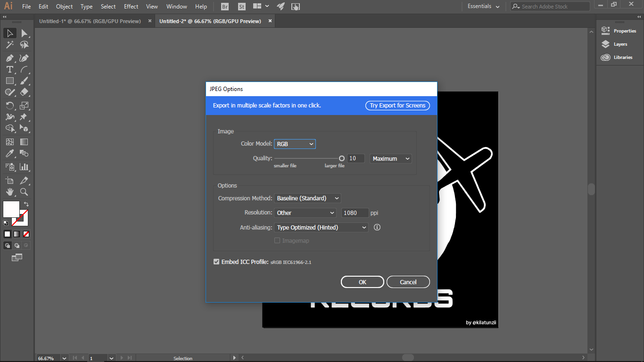Click OK in JPEG Options
This screenshot has height=362, width=644.
[363, 282]
